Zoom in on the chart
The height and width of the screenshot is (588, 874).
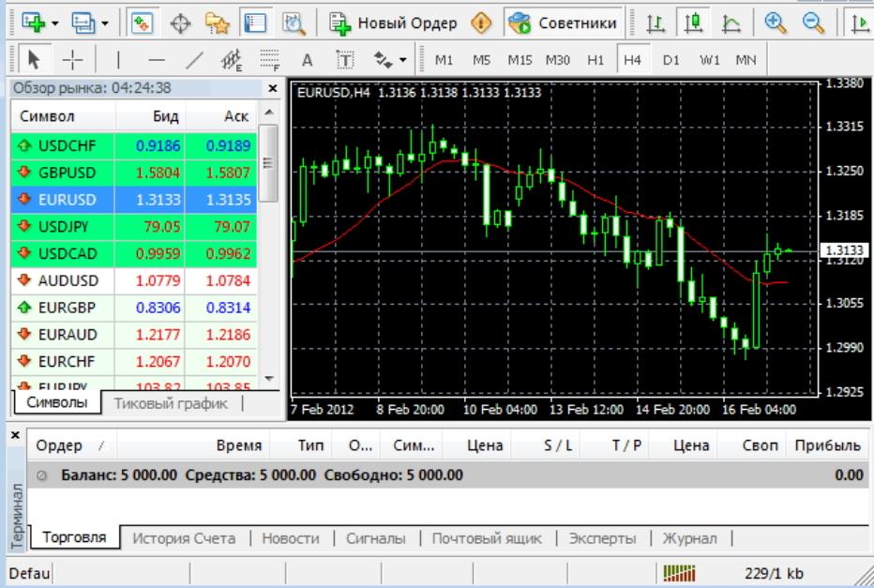coord(776,23)
